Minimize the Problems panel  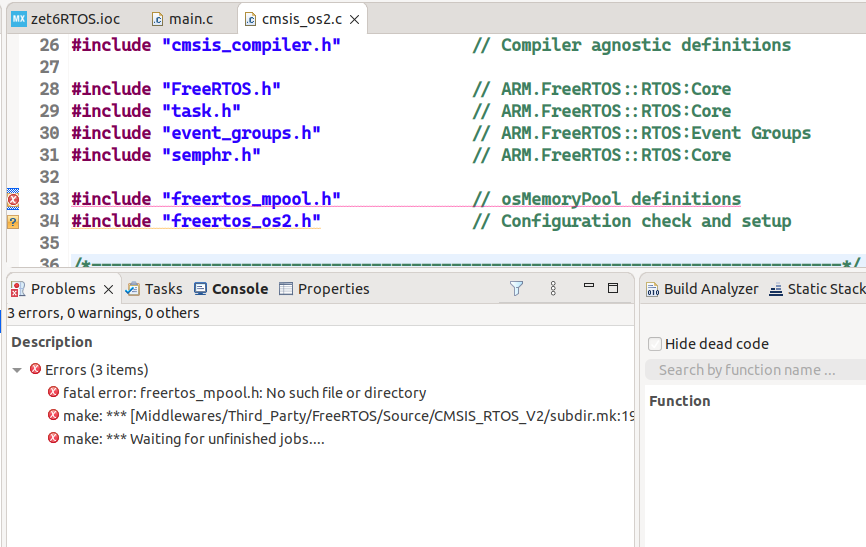click(589, 288)
